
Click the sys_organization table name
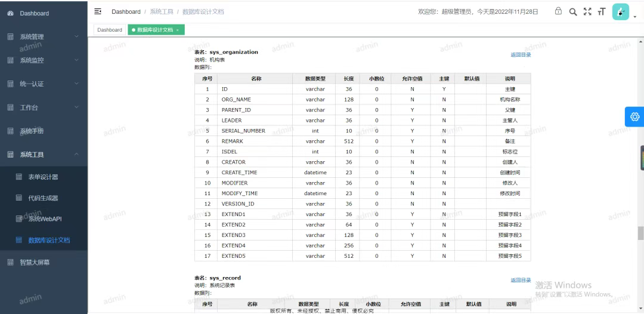pos(234,52)
